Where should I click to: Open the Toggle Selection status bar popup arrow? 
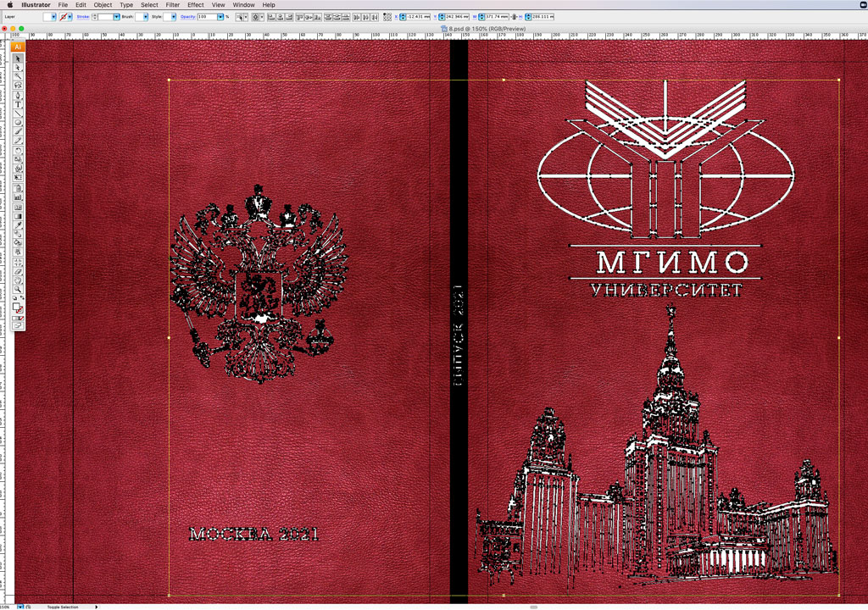97,607
